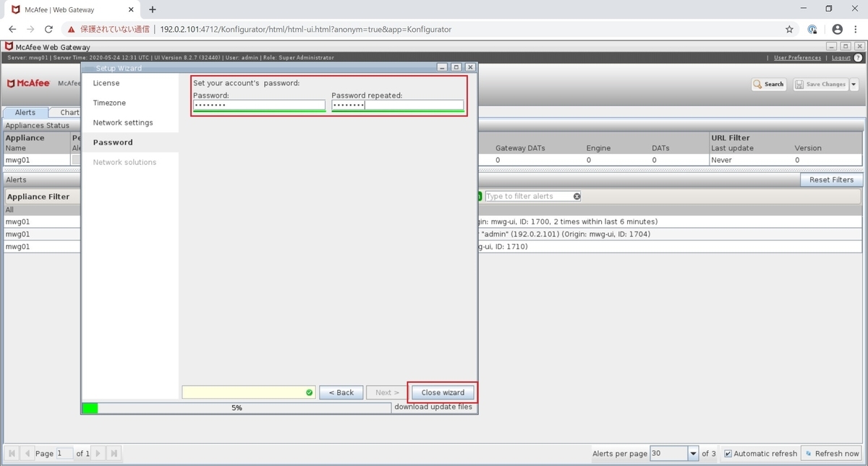Select Timezone step in Setup Wizard
Image resolution: width=868 pixels, height=466 pixels.
(x=109, y=103)
